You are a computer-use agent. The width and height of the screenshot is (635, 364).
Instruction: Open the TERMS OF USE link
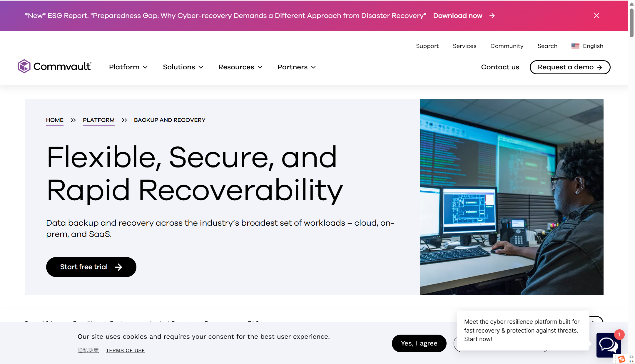pyautogui.click(x=125, y=350)
